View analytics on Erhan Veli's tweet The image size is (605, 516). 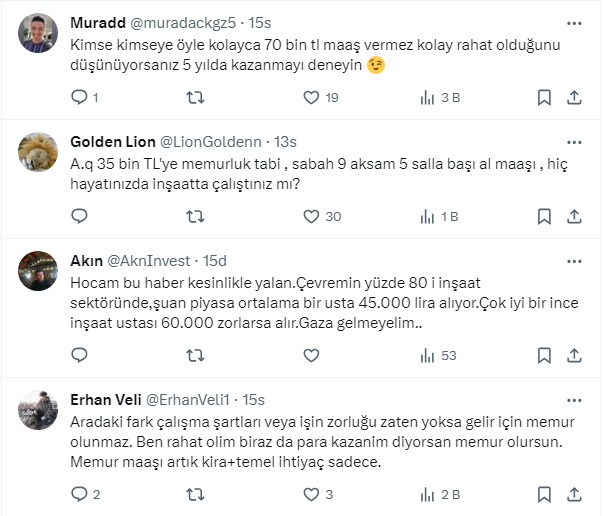(x=428, y=494)
